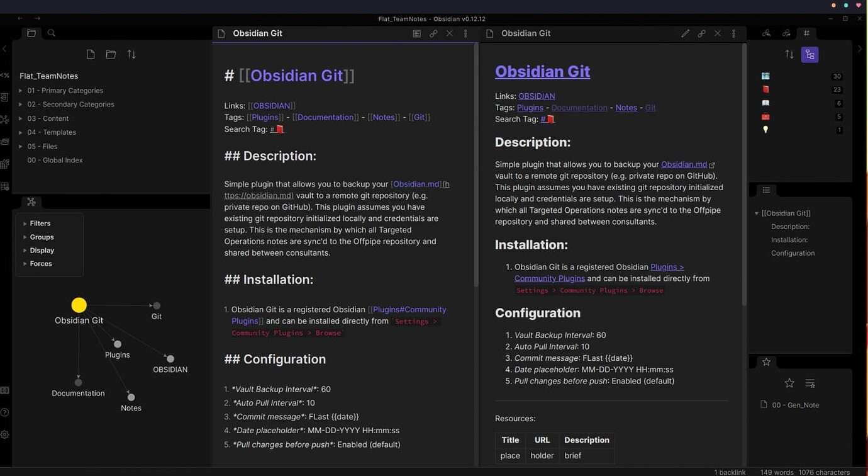The width and height of the screenshot is (868, 476).
Task: Select the Notes node in the graph
Action: 131,397
